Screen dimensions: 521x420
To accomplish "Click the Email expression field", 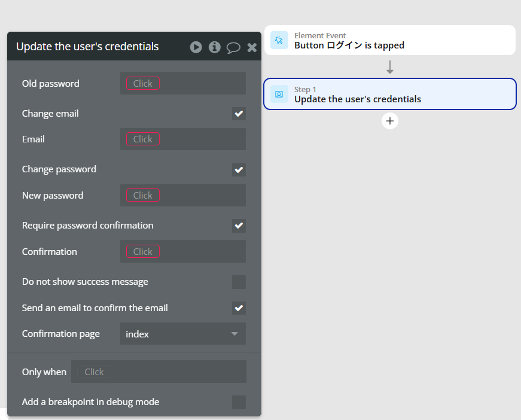I will tap(183, 139).
